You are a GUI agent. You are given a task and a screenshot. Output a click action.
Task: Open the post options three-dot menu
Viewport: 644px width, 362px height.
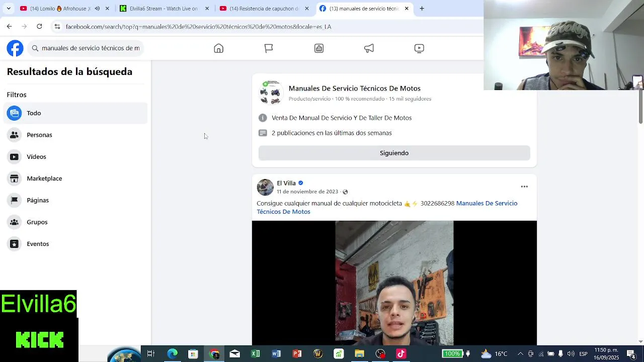point(524,187)
